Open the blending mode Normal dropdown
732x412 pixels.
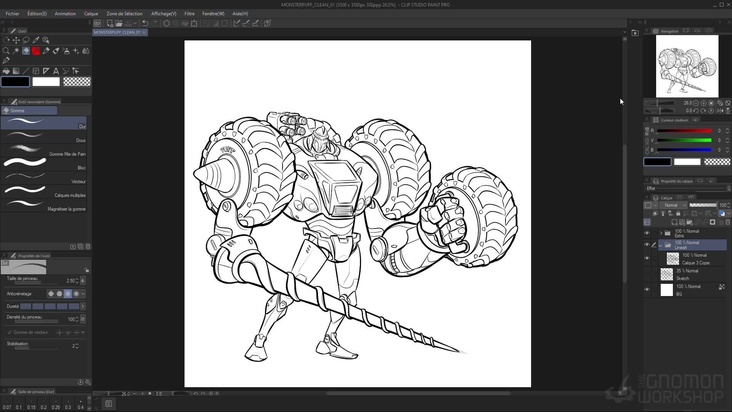click(675, 205)
